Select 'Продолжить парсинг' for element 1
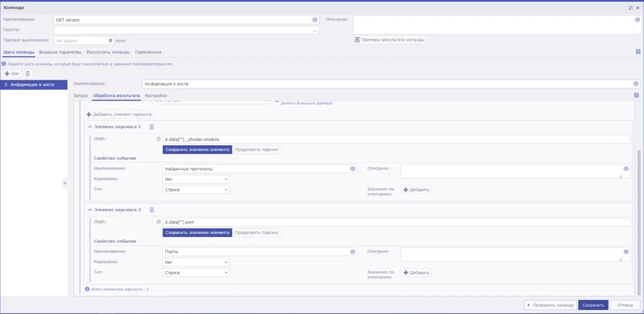644x314 pixels. click(257, 150)
